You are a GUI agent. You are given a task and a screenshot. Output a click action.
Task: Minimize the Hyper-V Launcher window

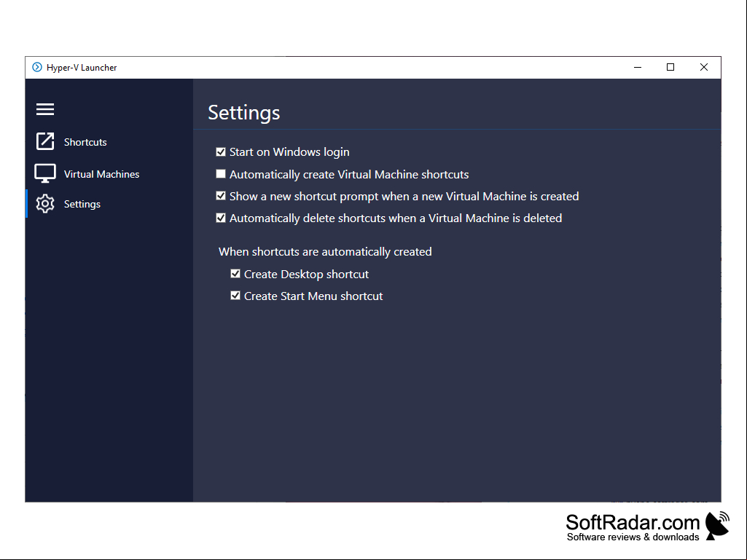pos(638,67)
